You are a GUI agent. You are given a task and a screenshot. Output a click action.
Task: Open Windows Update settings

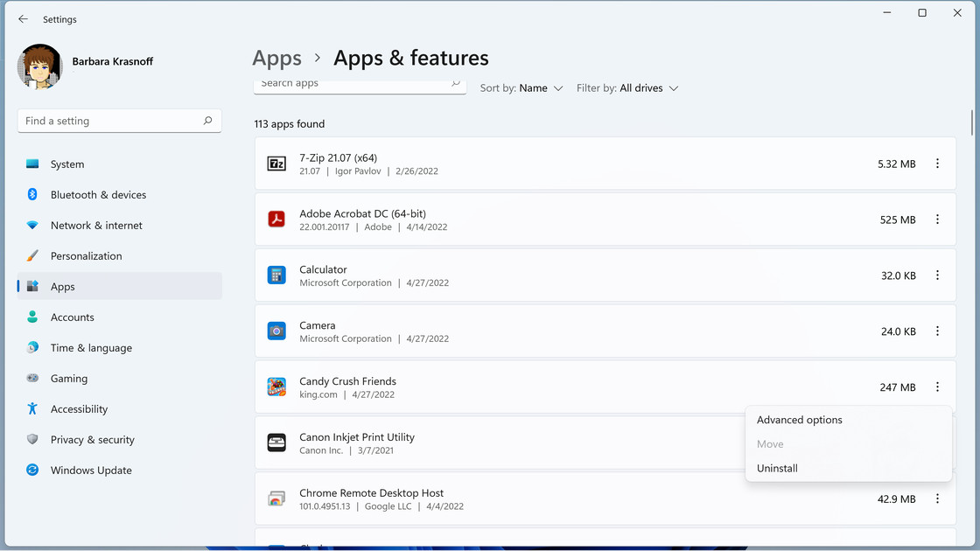point(119,470)
